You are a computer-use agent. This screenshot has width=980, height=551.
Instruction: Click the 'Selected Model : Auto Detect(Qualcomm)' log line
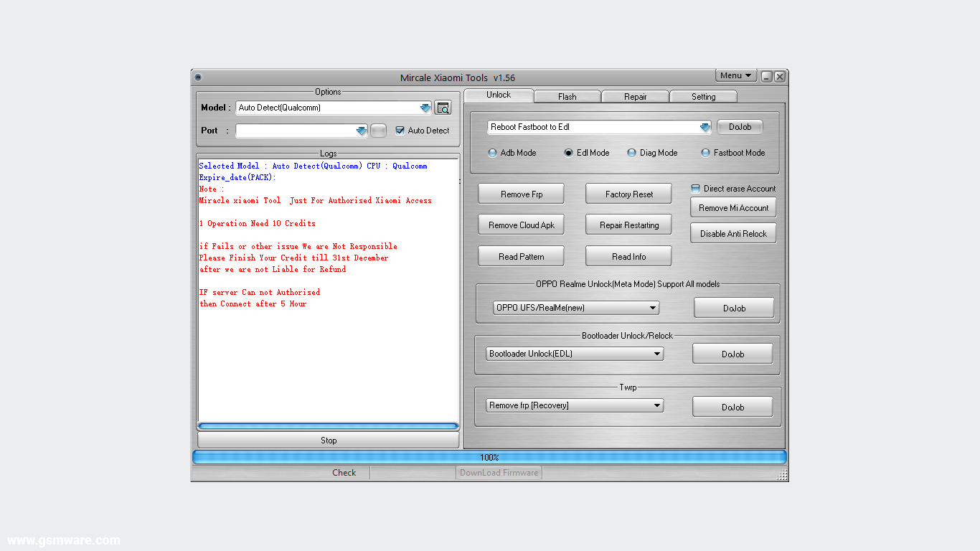pos(313,166)
